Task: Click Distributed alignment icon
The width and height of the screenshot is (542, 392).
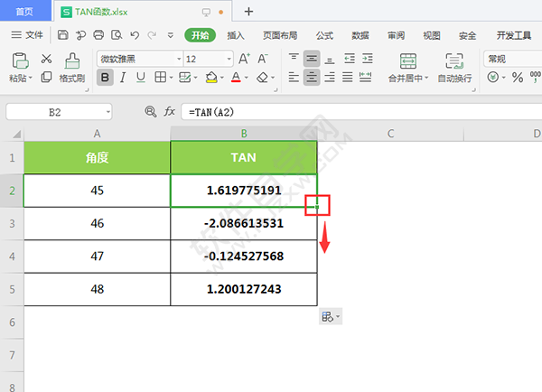Action: point(365,77)
